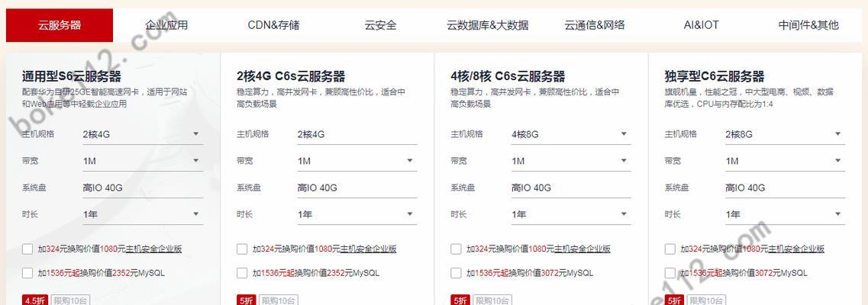Image resolution: width=868 pixels, height=305 pixels.
Task: Expand 主机规格 2核8G dropdown in 独享型C6 card
Action: click(786, 134)
